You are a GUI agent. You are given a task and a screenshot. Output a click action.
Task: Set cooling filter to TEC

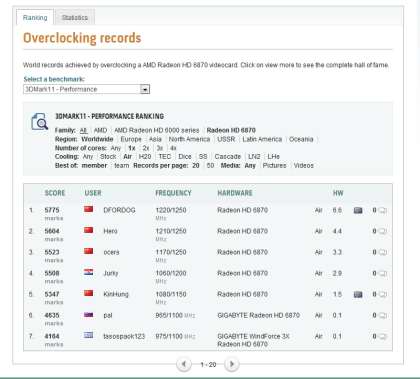click(x=165, y=157)
